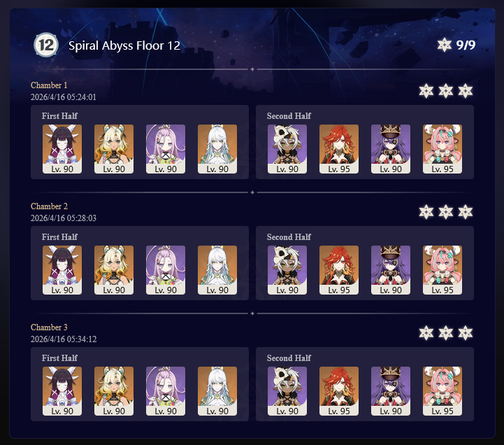Viewport: 504px width, 445px height.
Task: Click the 9/9 total stars icon
Action: click(x=444, y=45)
